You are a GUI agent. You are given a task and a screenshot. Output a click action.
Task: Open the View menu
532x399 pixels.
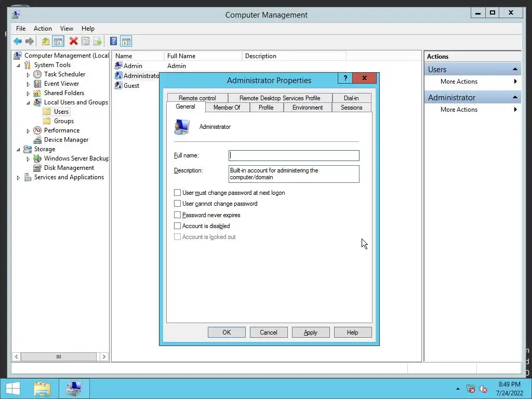click(x=66, y=29)
